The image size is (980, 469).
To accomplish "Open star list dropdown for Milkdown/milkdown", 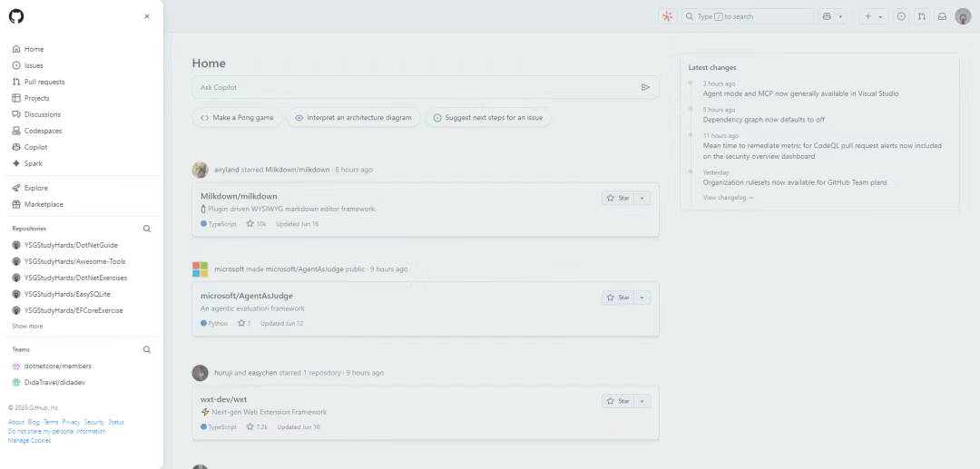I will (642, 198).
